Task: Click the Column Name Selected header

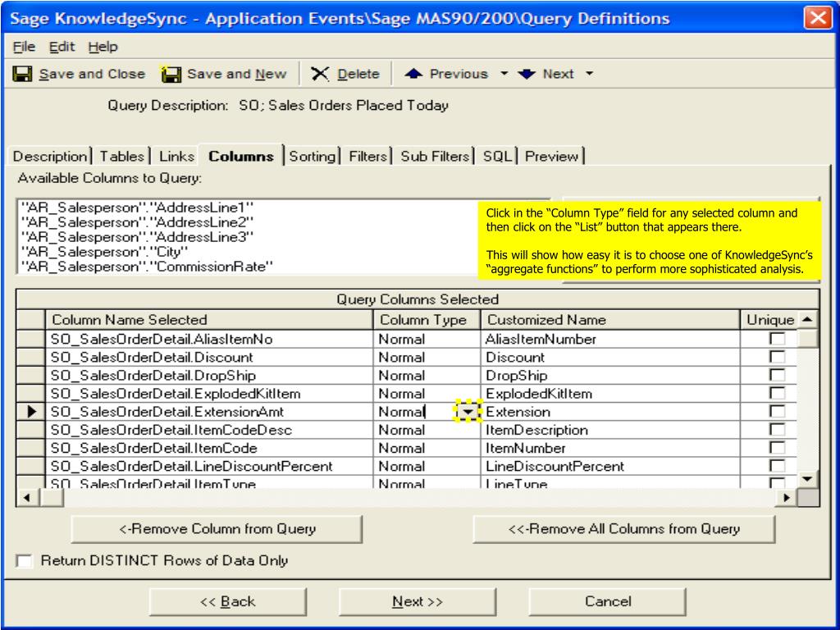Action: point(209,320)
